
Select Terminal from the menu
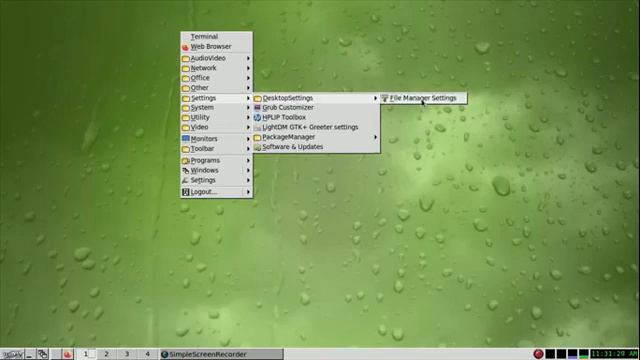click(216, 37)
